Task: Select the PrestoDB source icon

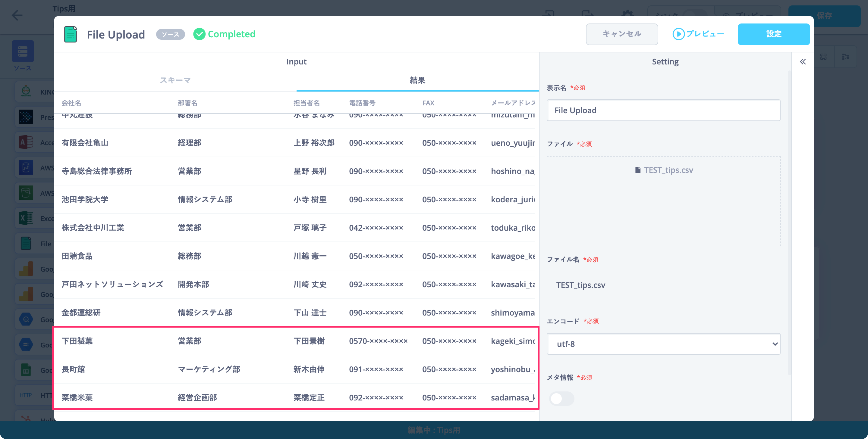Action: (x=26, y=117)
